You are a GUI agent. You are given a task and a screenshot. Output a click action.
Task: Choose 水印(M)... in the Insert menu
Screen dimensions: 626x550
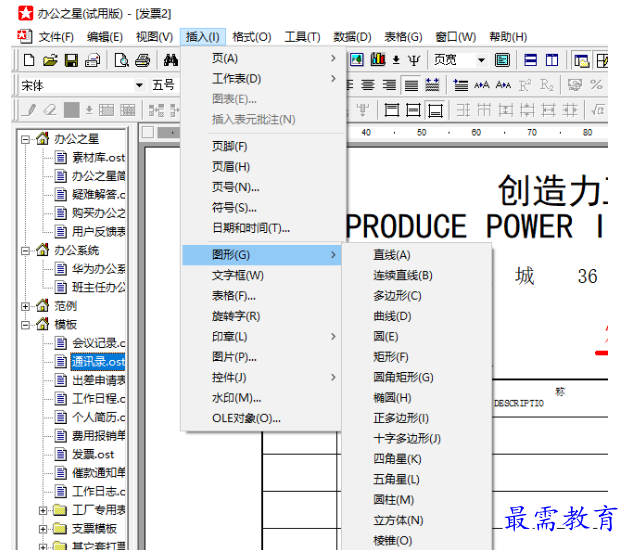coord(236,397)
